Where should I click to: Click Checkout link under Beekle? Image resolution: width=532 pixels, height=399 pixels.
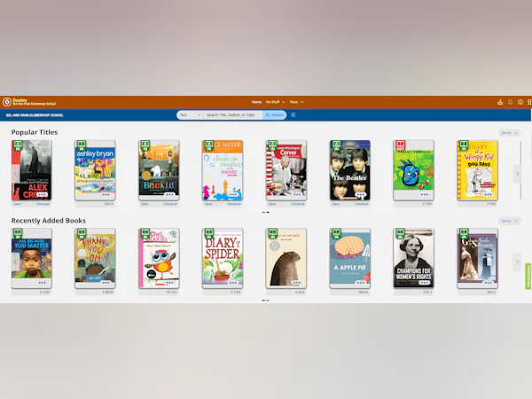coord(170,204)
